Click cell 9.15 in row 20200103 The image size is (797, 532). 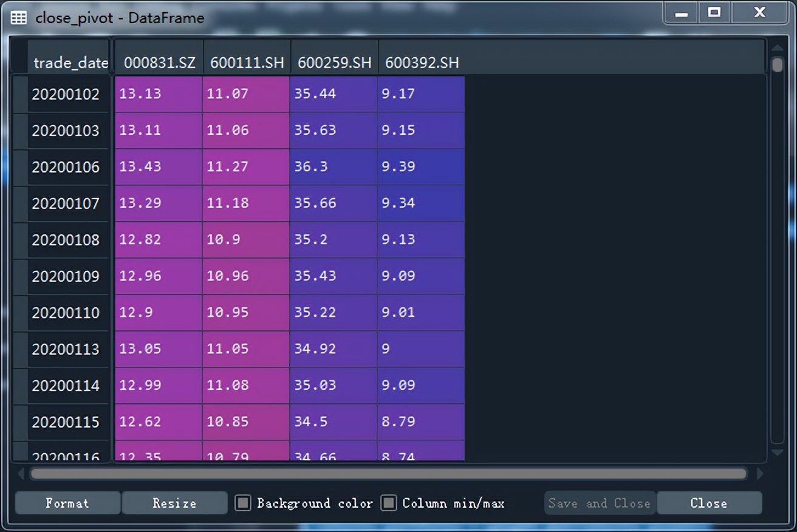[x=421, y=131]
